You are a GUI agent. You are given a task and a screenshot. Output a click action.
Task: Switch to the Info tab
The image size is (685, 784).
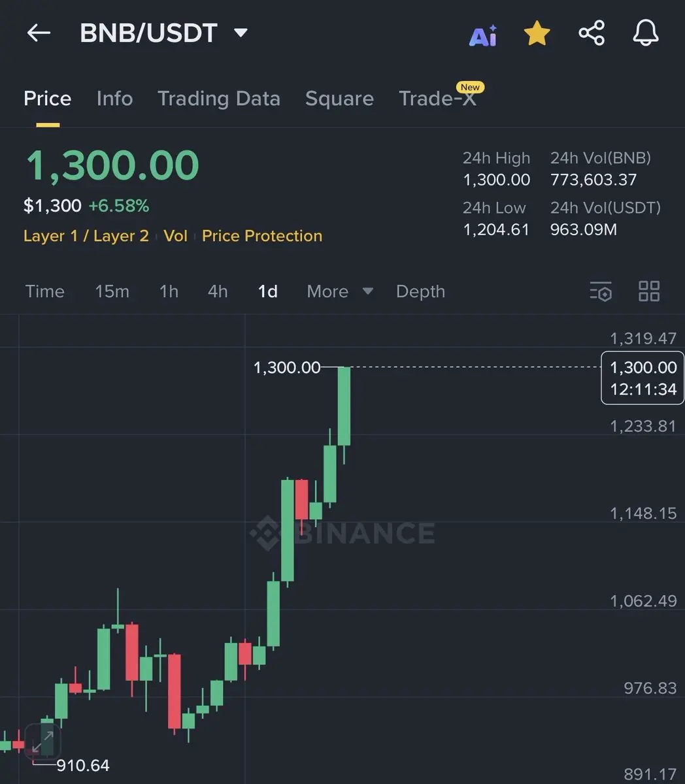tap(114, 99)
